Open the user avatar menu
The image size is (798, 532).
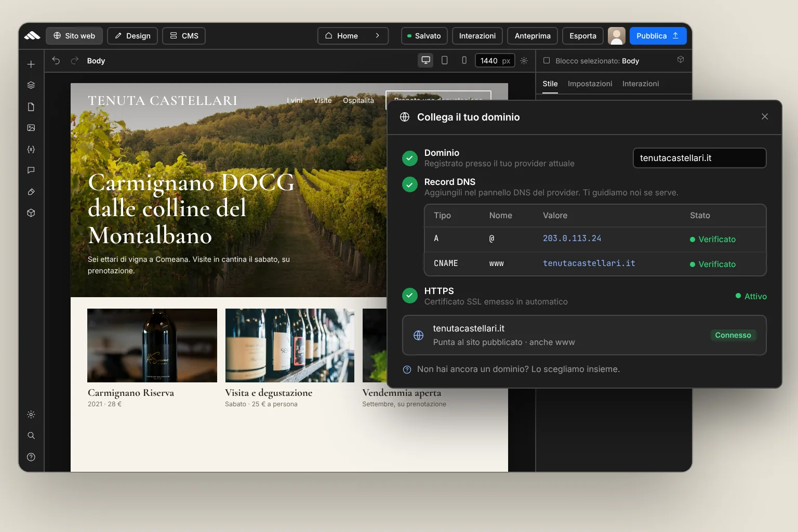[x=617, y=36]
